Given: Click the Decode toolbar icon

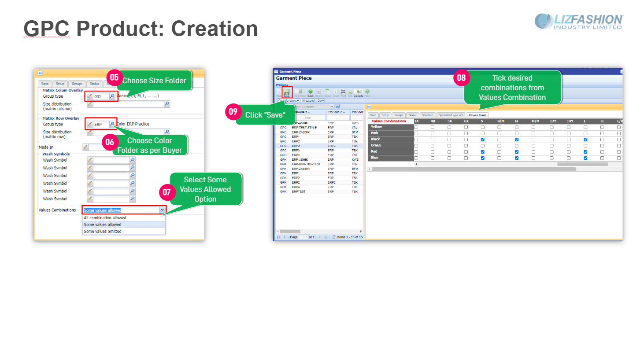Looking at the screenshot, I should pyautogui.click(x=359, y=92).
